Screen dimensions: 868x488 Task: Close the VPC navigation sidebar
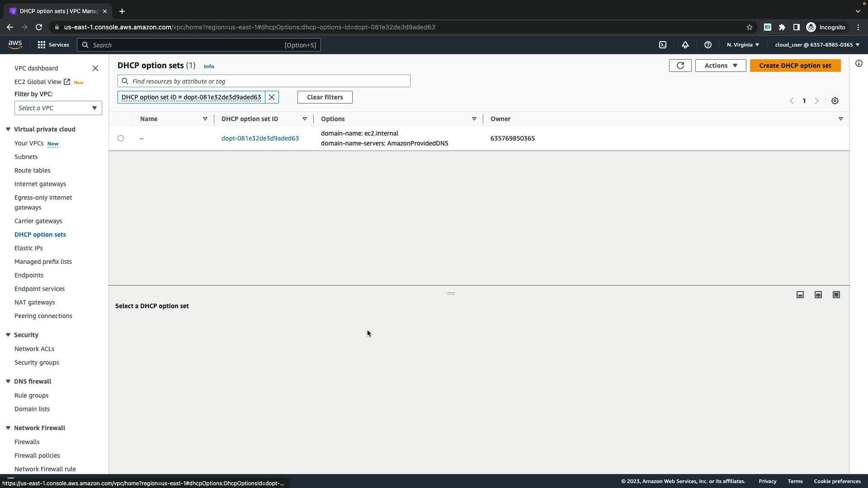point(95,68)
